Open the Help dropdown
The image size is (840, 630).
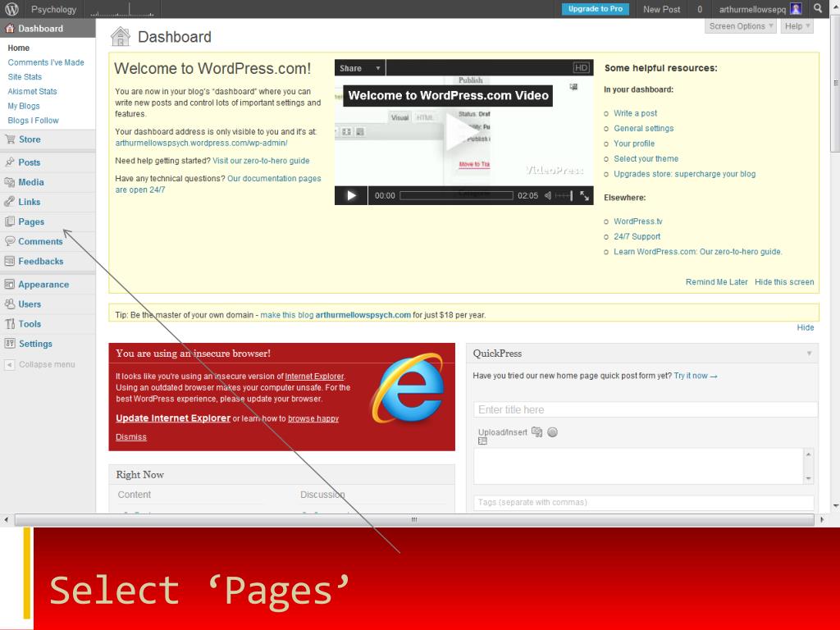(x=797, y=26)
